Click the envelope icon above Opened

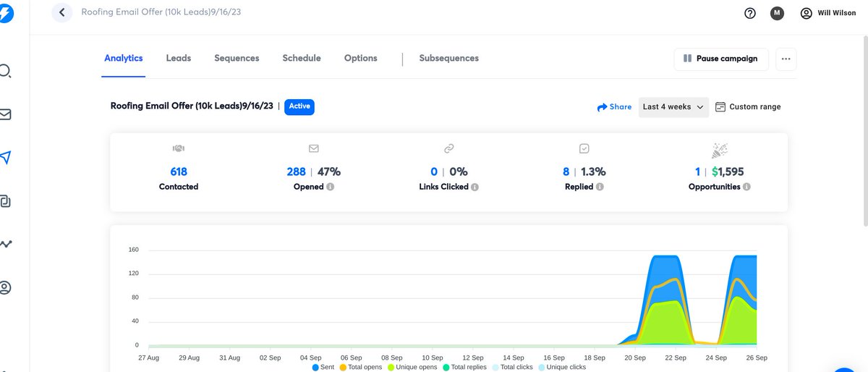pos(314,148)
